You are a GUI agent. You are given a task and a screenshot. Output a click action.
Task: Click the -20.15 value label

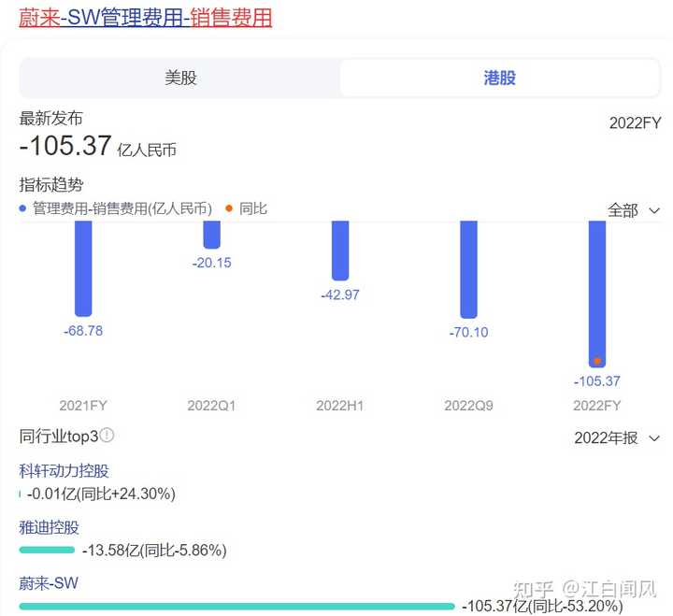pos(211,263)
